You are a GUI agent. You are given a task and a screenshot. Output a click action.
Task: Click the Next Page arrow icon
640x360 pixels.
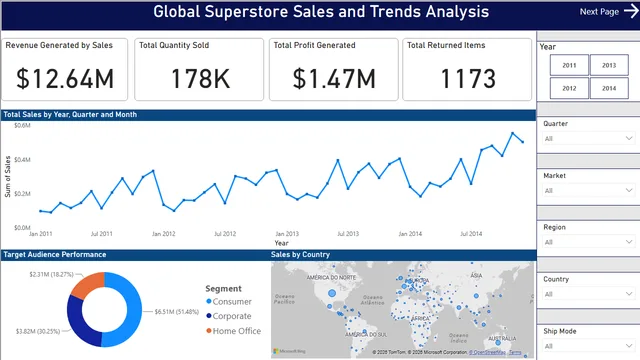[631, 11]
